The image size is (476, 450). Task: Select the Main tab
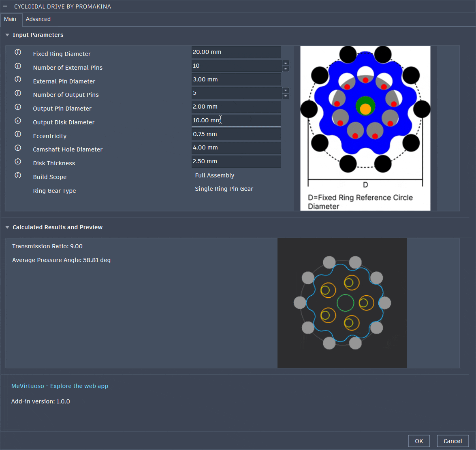[x=10, y=19]
